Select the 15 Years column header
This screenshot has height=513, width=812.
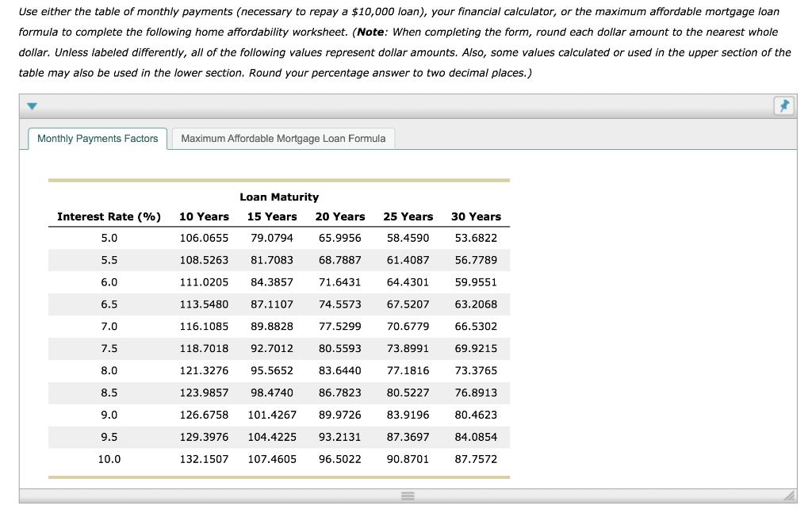coord(272,216)
